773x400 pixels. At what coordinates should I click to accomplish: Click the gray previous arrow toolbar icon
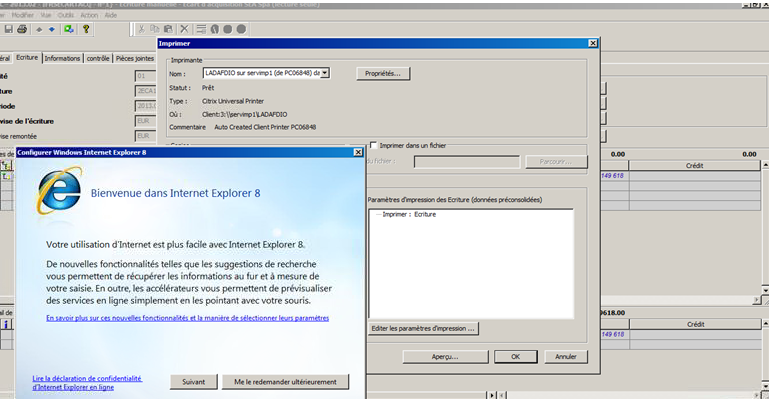coord(39,30)
